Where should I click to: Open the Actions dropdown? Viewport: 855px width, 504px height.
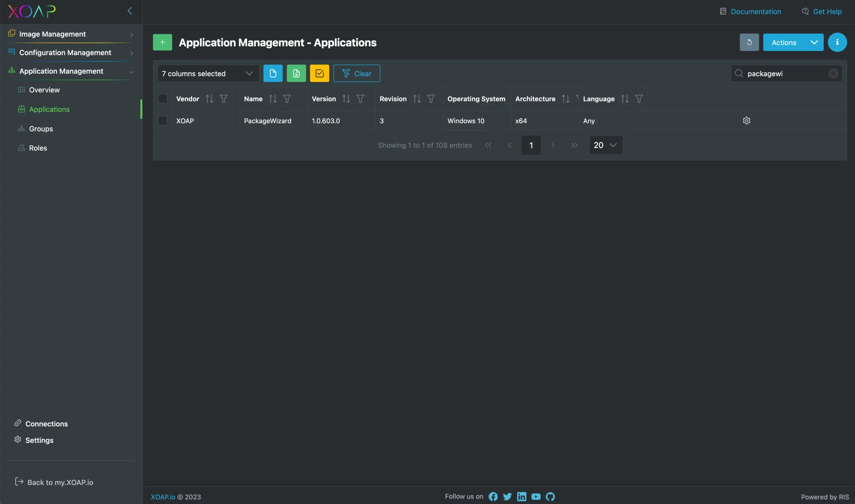tap(793, 42)
